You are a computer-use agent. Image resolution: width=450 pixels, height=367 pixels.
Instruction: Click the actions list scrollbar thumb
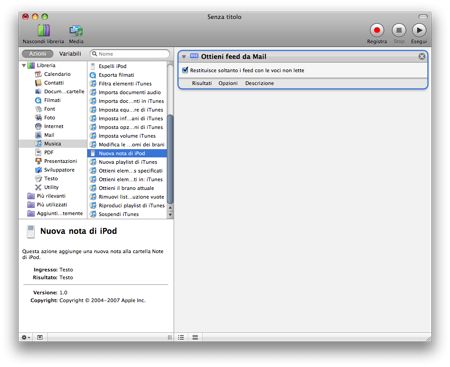pos(170,159)
